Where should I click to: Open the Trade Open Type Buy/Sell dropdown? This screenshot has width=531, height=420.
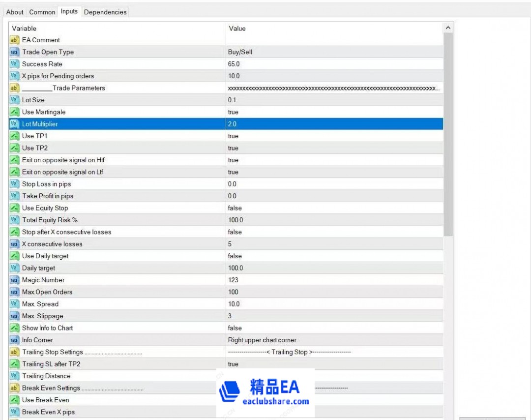coord(334,52)
